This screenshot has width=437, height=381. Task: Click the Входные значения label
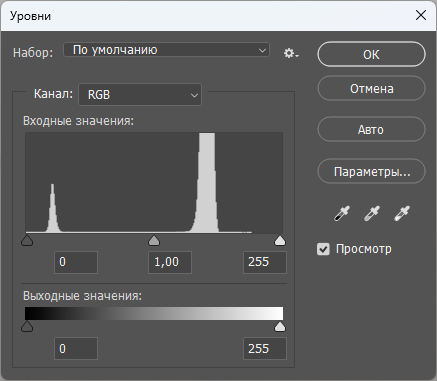pos(78,121)
